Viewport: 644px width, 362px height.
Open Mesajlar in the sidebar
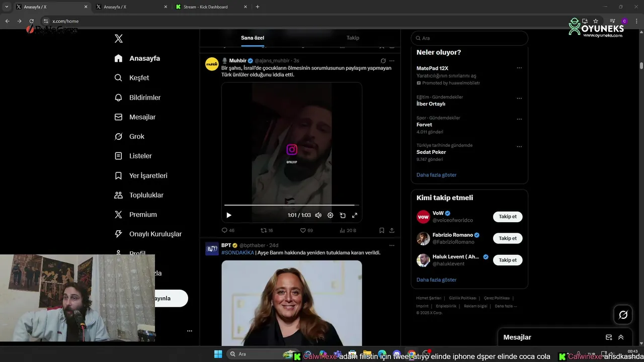(x=135, y=117)
